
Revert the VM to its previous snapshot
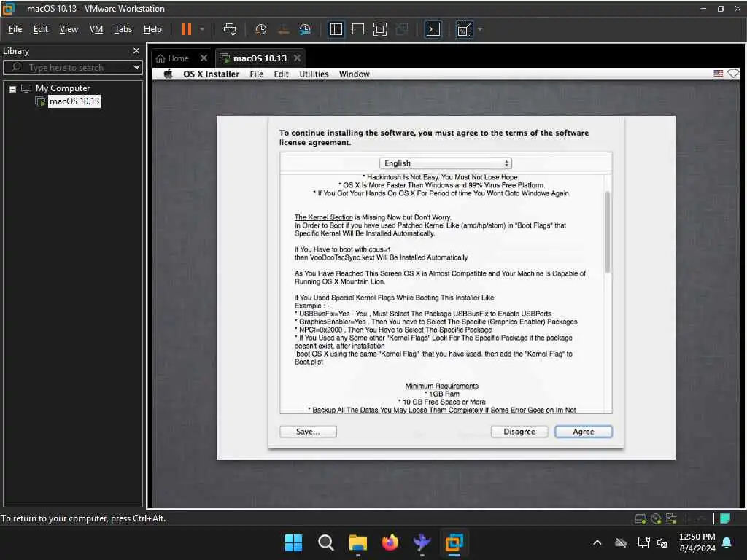[283, 29]
